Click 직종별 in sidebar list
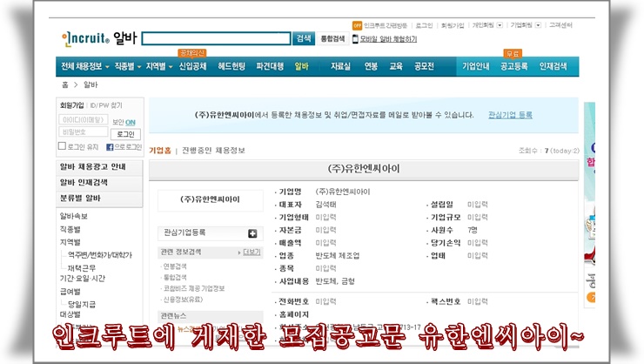This screenshot has width=644, height=364. coord(70,229)
